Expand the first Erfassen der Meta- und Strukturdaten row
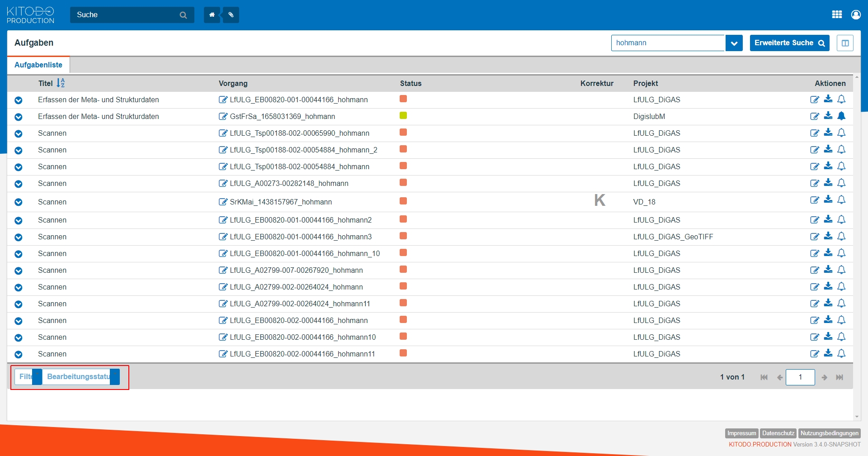The image size is (868, 456). click(19, 100)
